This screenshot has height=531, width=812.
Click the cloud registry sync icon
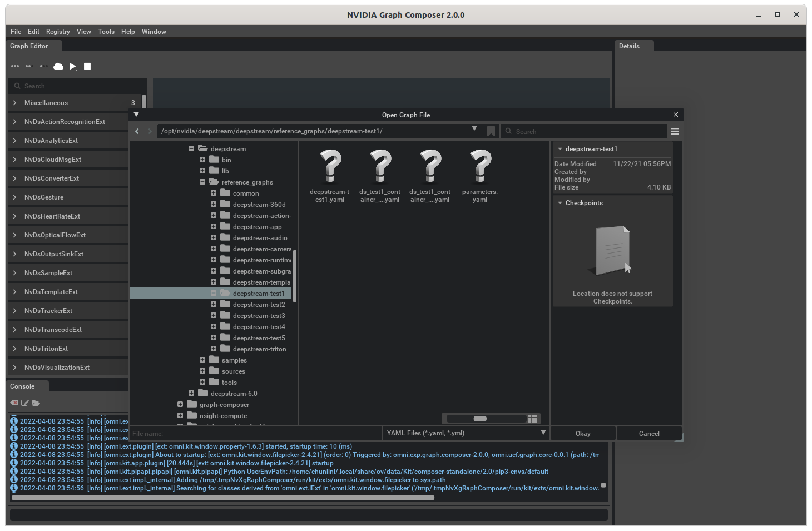tap(58, 66)
